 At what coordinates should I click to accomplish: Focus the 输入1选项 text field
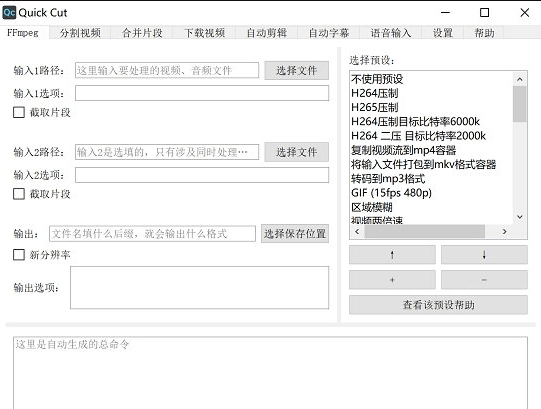coord(202,93)
